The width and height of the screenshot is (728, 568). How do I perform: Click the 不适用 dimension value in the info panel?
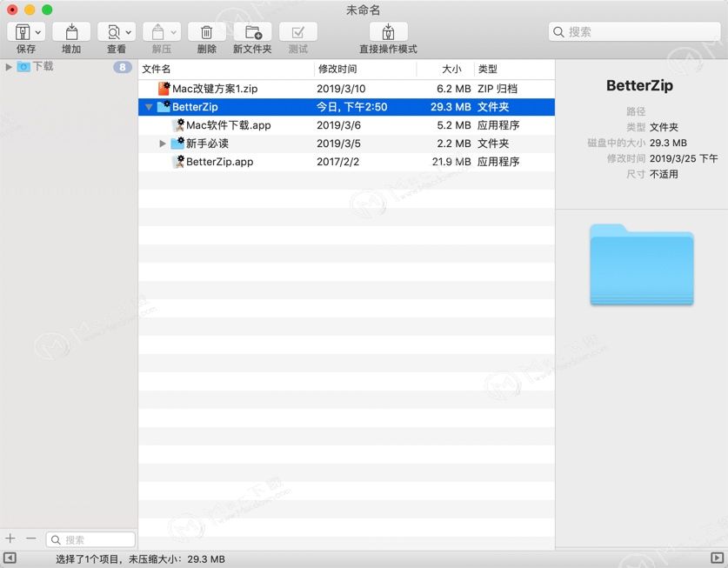click(x=664, y=174)
